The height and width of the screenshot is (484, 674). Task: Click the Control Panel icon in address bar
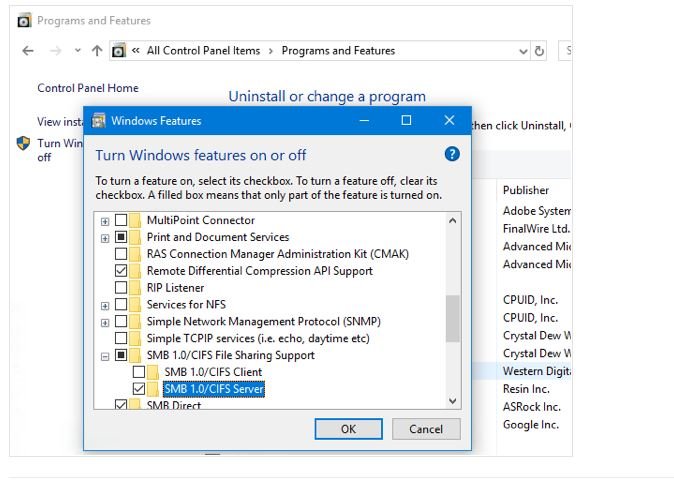[119, 51]
